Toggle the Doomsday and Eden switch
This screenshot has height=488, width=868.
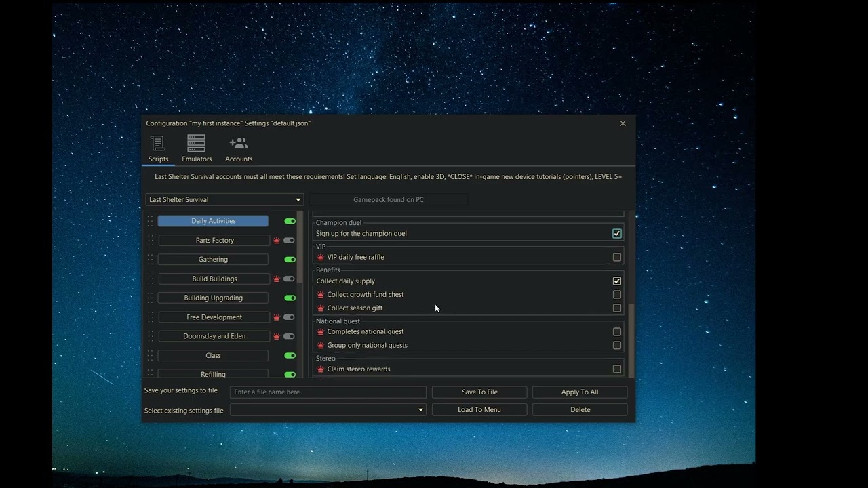pos(289,336)
